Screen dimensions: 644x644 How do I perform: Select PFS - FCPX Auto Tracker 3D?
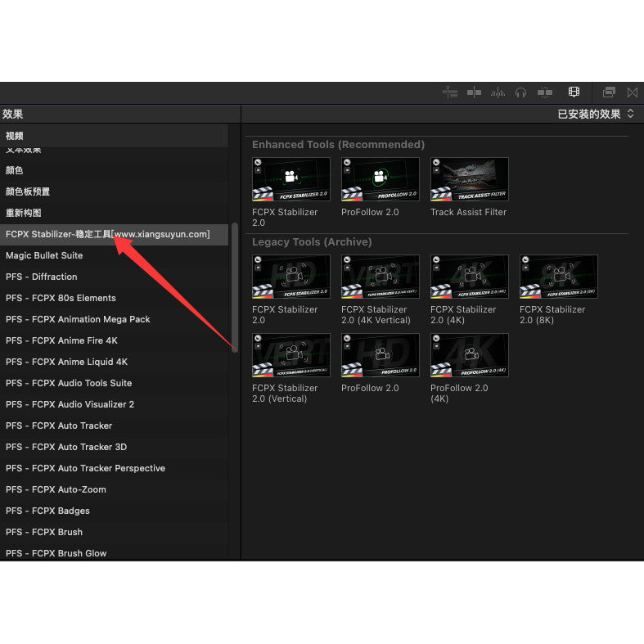114,448
